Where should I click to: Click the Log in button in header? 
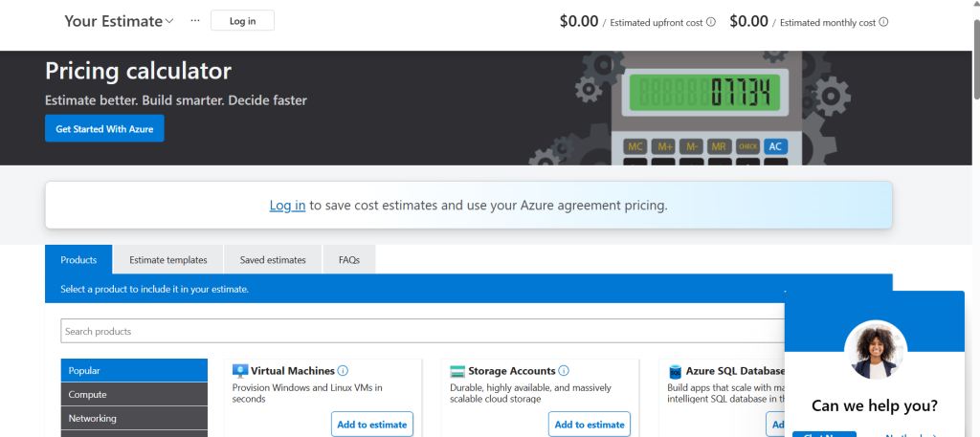pos(242,21)
